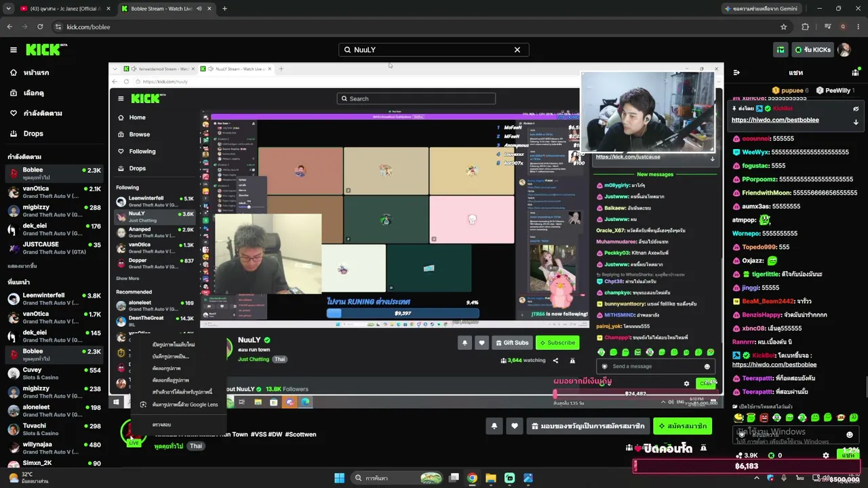Viewport: 868px width, 488px height.
Task: Open Leenwinterfell channel in recommended list
Action: click(x=54, y=299)
